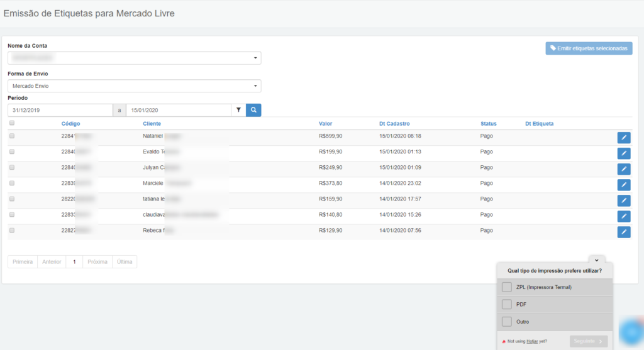Sort table by Código column

coord(70,124)
